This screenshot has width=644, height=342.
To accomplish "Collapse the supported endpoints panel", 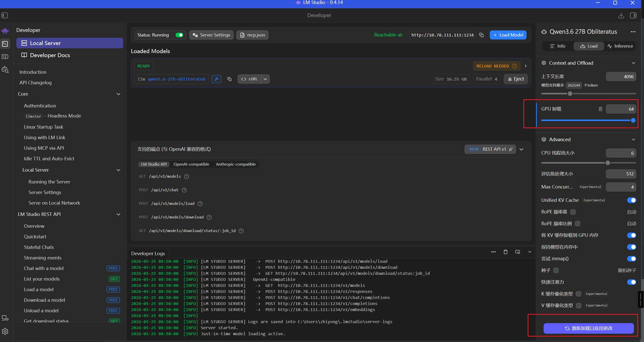I will pyautogui.click(x=521, y=149).
